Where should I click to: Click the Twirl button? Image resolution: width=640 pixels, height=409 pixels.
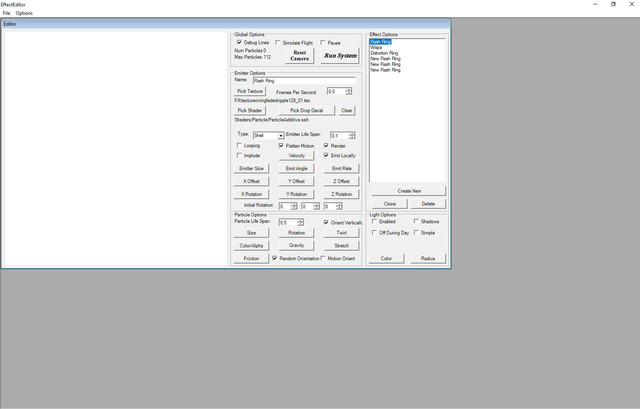pyautogui.click(x=342, y=233)
